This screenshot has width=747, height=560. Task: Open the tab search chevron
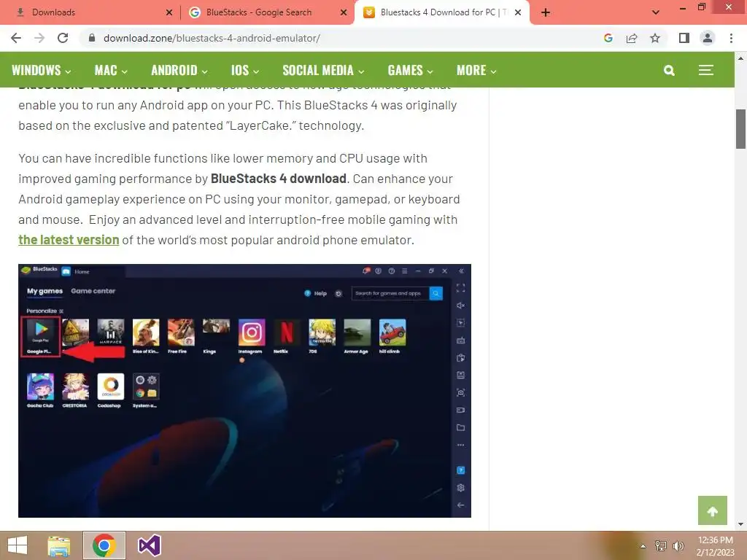[x=656, y=12]
